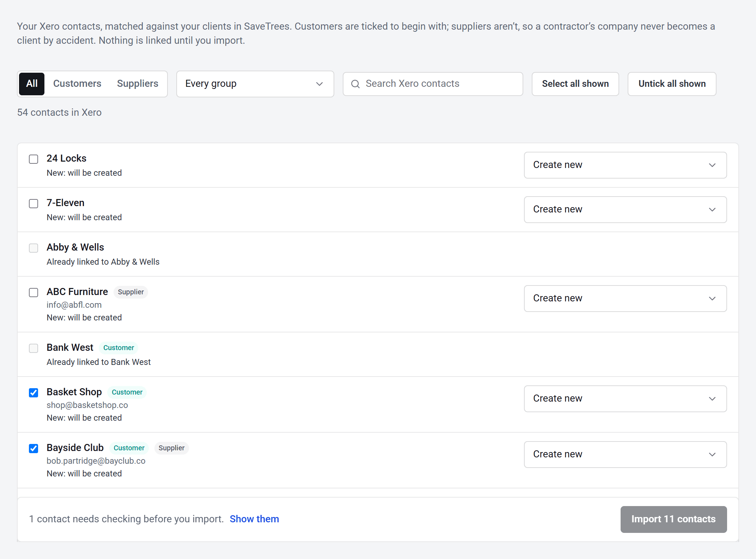This screenshot has height=559, width=756.
Task: Tick the ABC Furniture checkbox
Action: click(x=33, y=293)
